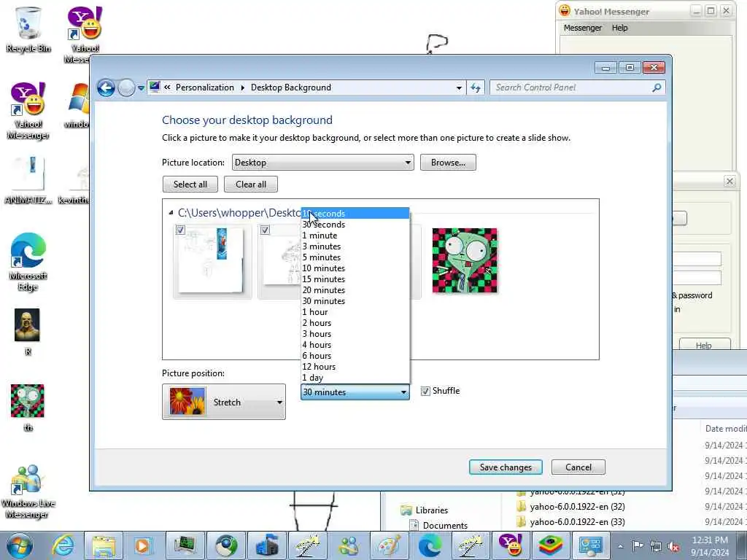Viewport: 747px width, 560px height.
Task: Choose 1 minute from the interval list
Action: (355, 236)
